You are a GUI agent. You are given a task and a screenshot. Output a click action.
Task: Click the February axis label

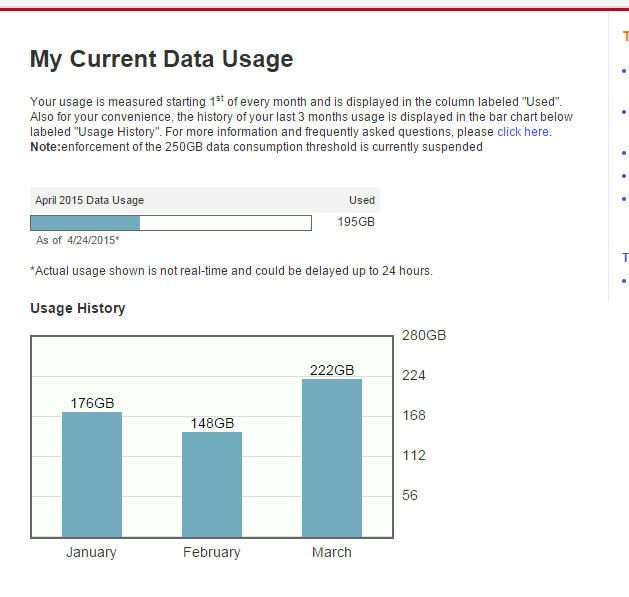(x=212, y=552)
